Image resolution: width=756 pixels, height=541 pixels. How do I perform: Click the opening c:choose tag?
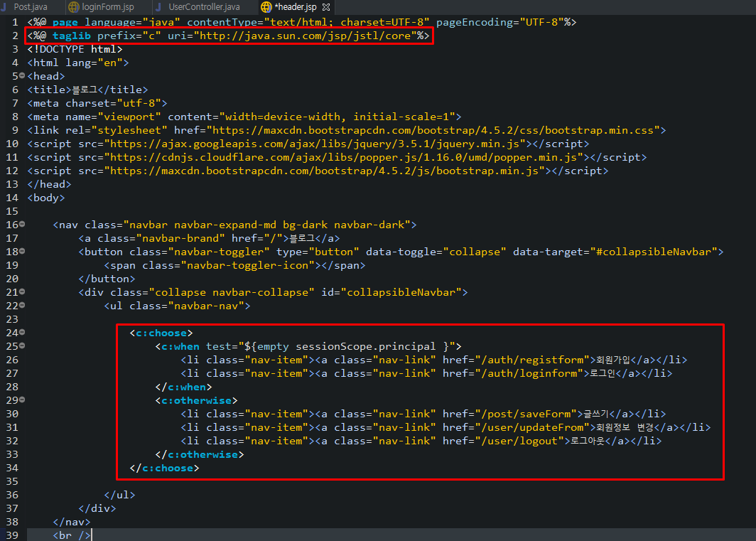[x=161, y=333]
